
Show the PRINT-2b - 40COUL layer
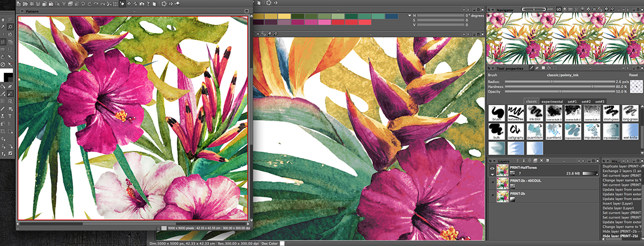tap(493, 182)
